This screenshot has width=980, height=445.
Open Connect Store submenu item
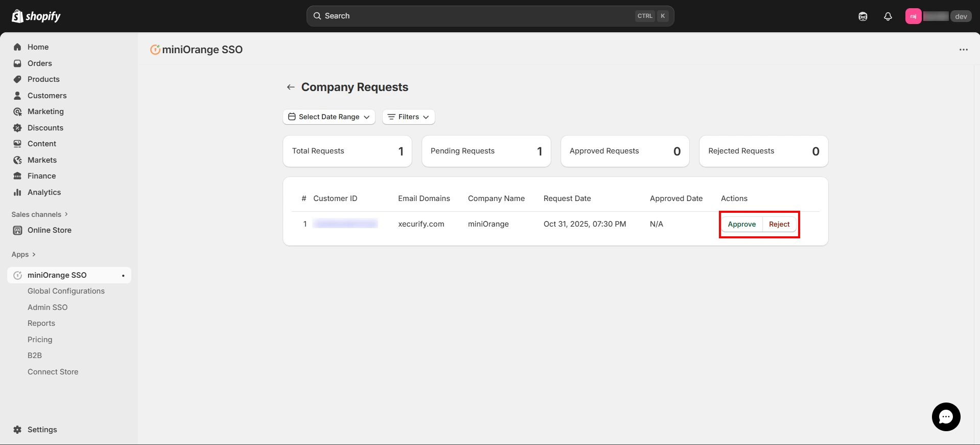(53, 372)
